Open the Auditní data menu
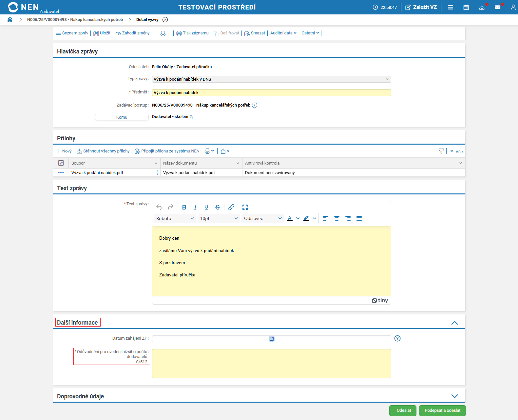The image size is (518, 420). (x=283, y=33)
